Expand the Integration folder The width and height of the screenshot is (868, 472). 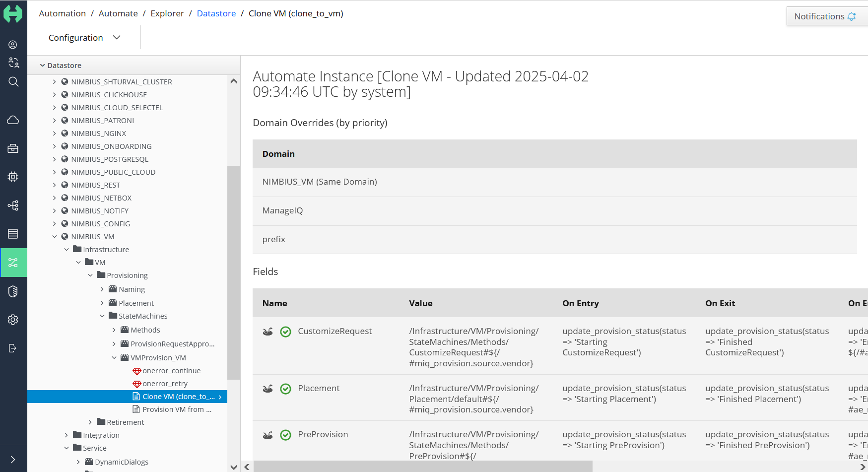pos(66,435)
